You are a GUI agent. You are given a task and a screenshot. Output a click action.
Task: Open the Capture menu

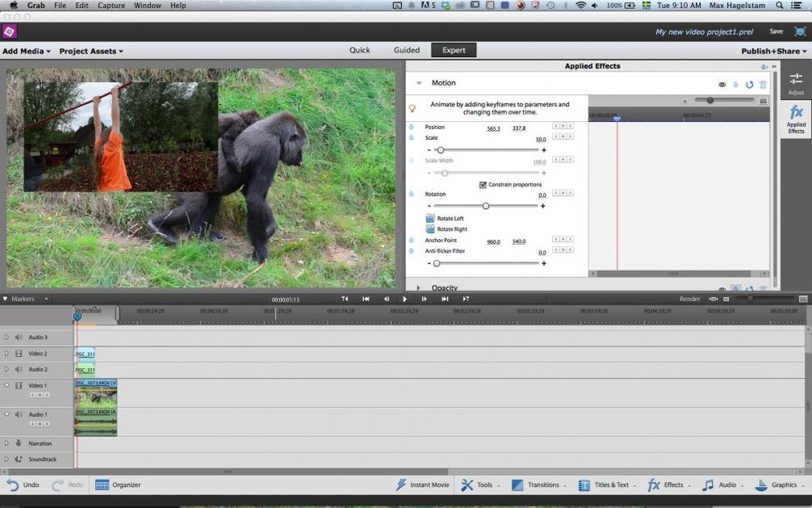coord(110,6)
